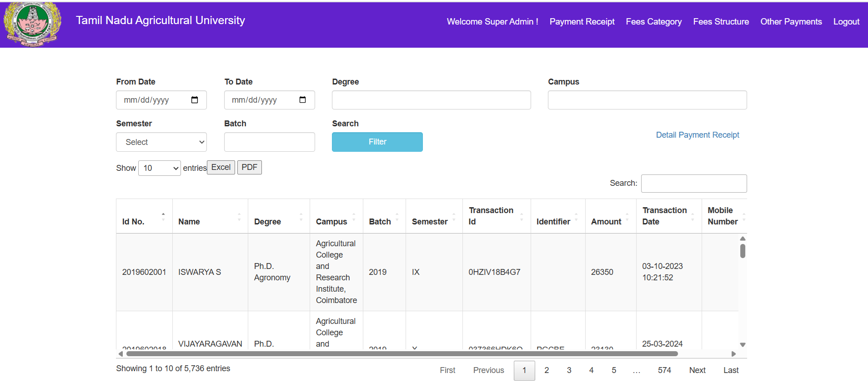868x383 pixels.
Task: Click the table's scroll right arrow
Action: (733, 354)
